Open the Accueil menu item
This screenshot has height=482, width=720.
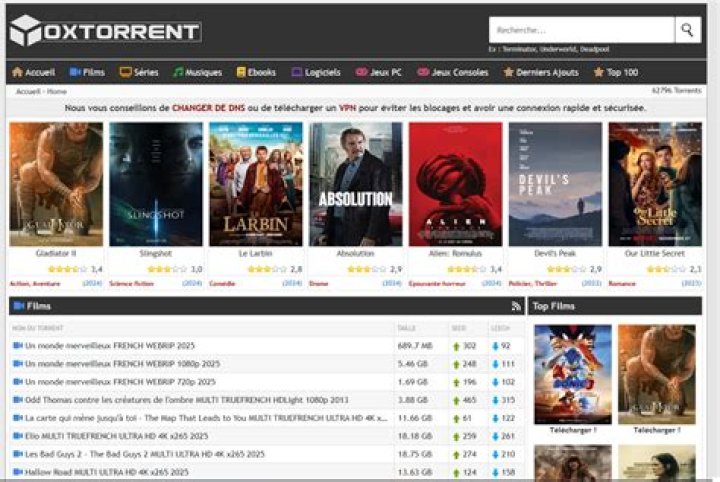click(x=34, y=72)
